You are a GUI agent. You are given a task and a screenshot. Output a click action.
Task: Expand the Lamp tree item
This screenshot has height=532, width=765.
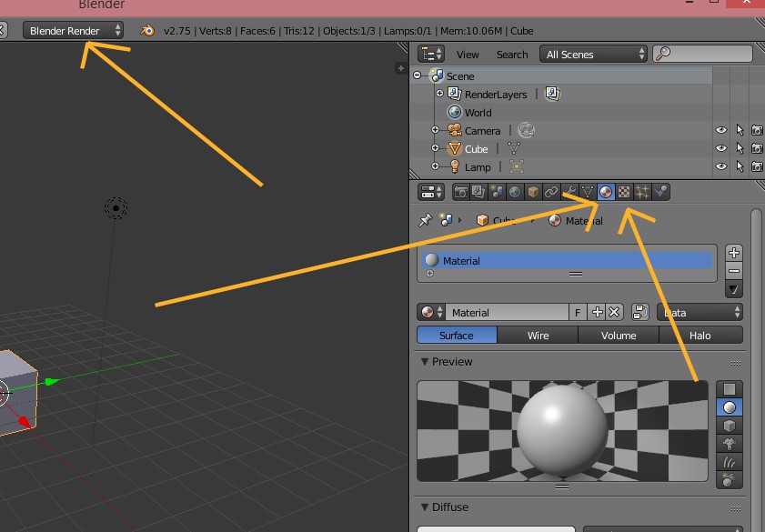(x=435, y=166)
